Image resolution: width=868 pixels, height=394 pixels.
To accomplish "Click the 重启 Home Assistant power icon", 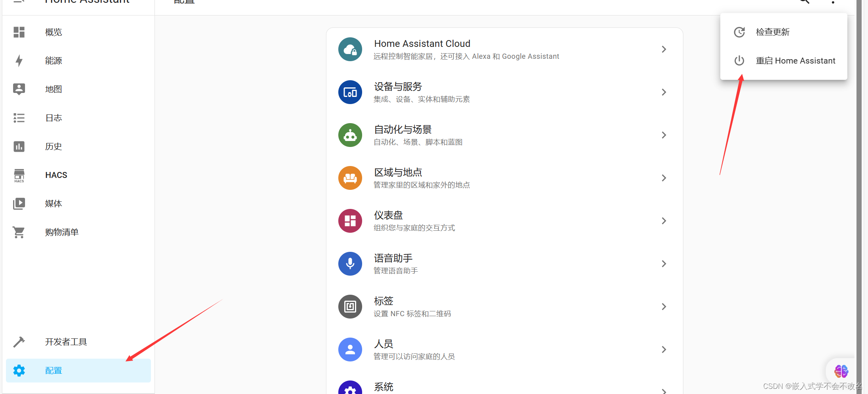I will tap(739, 61).
